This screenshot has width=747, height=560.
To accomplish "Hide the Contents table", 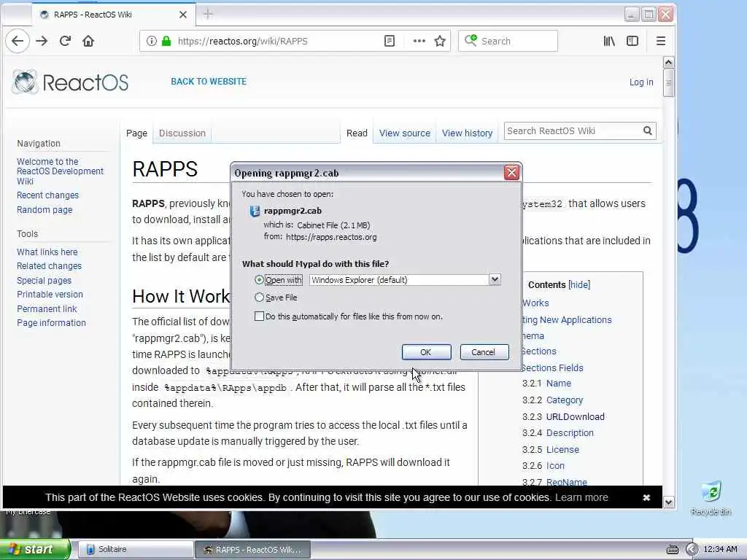I will (x=579, y=285).
